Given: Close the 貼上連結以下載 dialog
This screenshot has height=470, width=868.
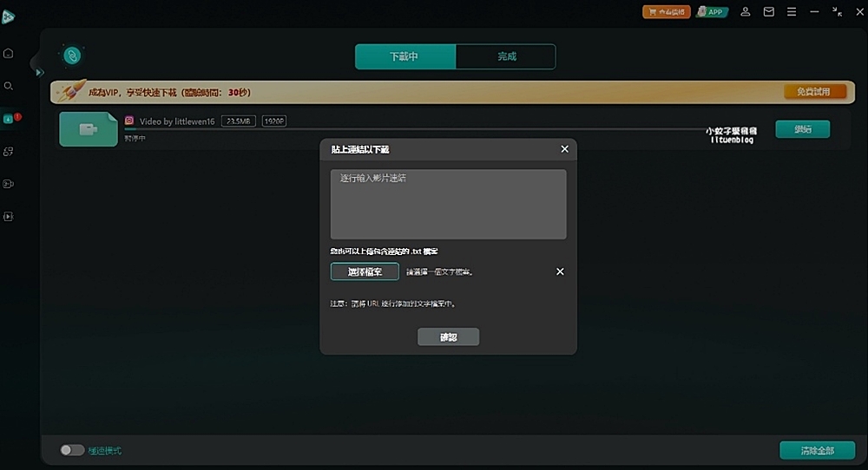Looking at the screenshot, I should coord(565,149).
